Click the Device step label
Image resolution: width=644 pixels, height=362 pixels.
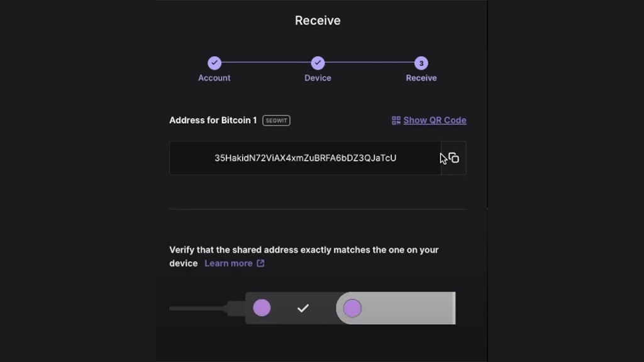[318, 78]
